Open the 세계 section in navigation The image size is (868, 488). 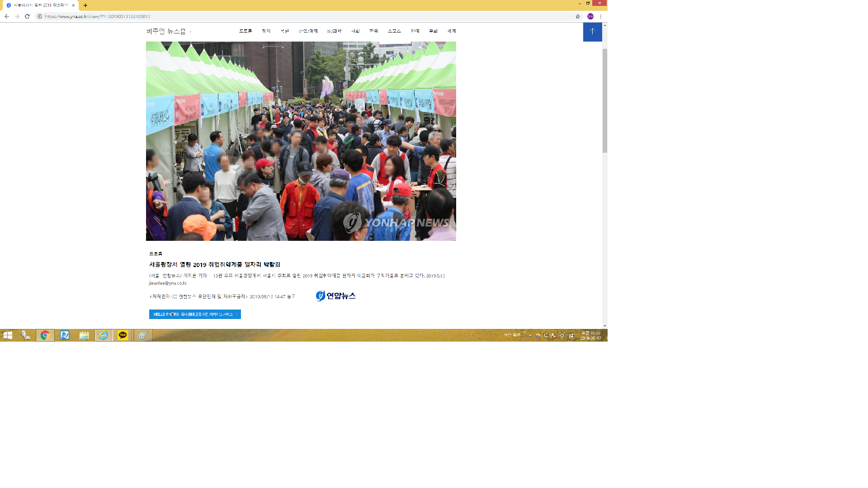coord(452,31)
